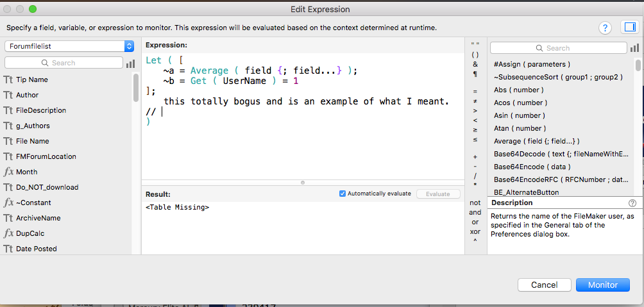Insert the multiplication asterisk operator
The width and height of the screenshot is (644, 307).
tap(475, 185)
